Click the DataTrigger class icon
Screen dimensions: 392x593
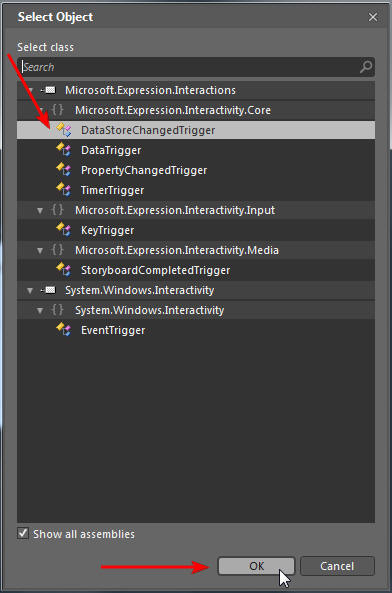[64, 150]
